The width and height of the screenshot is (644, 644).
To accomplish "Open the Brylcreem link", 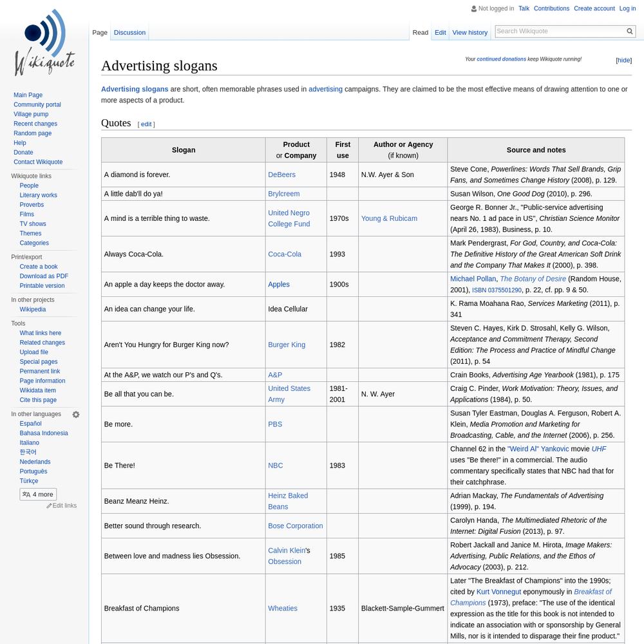I will [x=284, y=194].
